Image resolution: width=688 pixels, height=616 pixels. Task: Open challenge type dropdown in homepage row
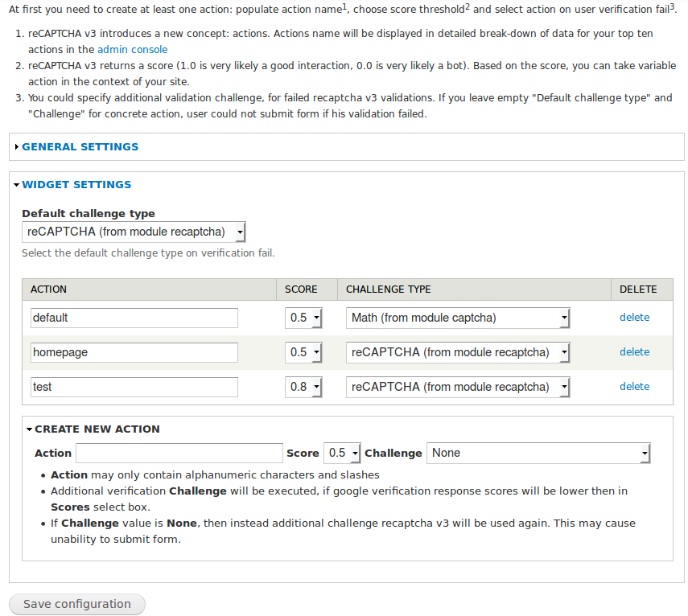click(458, 352)
